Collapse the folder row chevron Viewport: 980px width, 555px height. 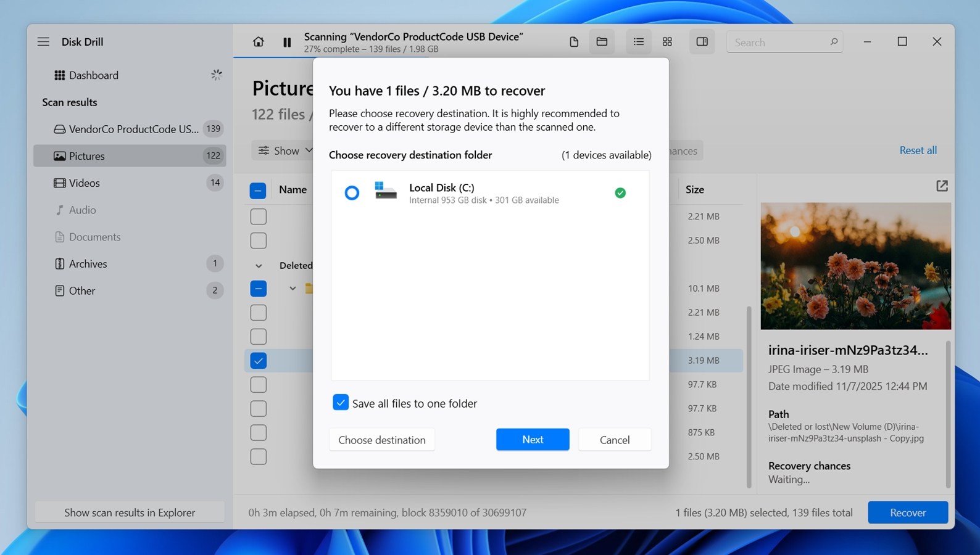pyautogui.click(x=293, y=289)
